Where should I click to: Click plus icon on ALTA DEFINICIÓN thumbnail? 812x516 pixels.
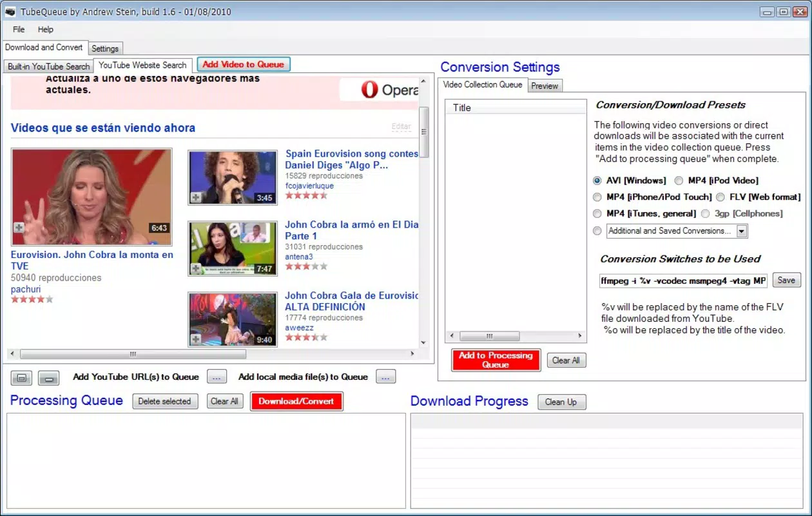(x=195, y=339)
